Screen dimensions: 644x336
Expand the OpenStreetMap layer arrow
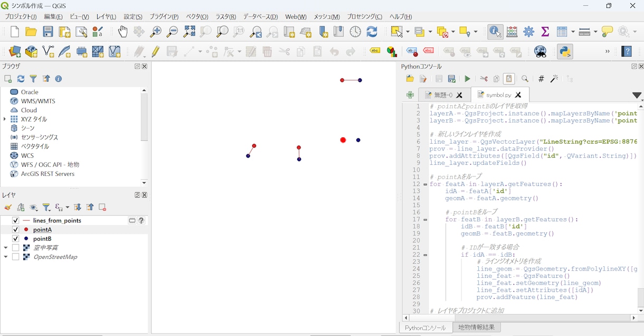(5, 257)
